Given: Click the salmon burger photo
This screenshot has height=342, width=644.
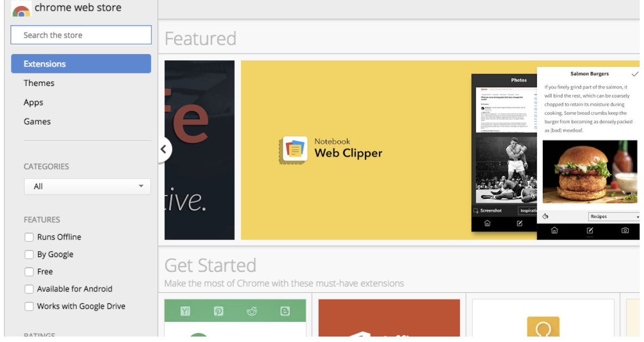Looking at the screenshot, I should point(590,172).
